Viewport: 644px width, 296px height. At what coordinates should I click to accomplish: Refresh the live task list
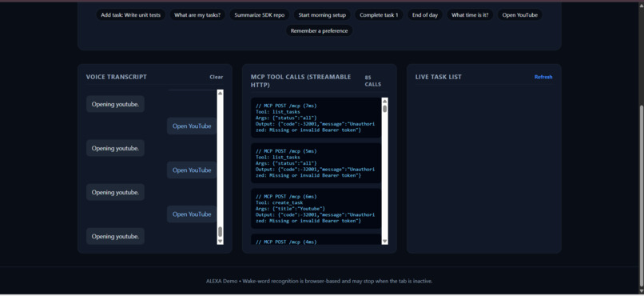(x=543, y=77)
